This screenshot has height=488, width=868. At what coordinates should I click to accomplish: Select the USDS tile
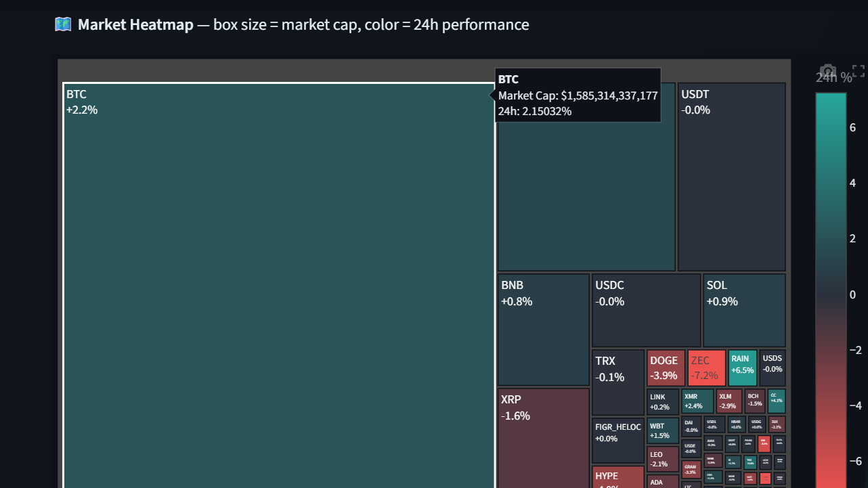click(773, 368)
